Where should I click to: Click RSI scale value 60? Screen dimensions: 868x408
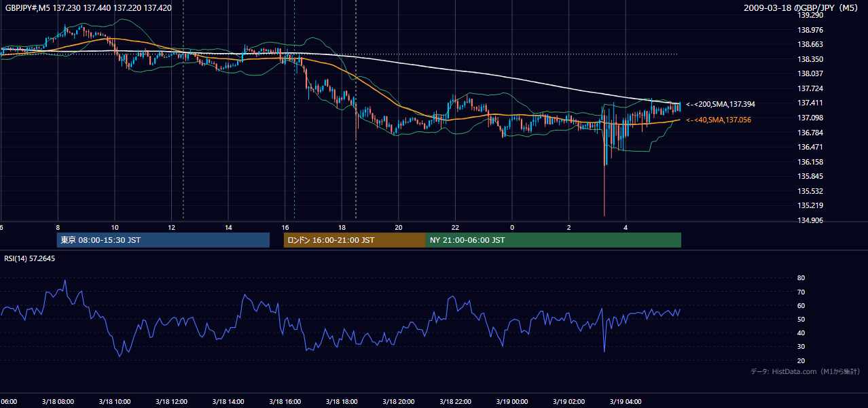click(x=801, y=305)
